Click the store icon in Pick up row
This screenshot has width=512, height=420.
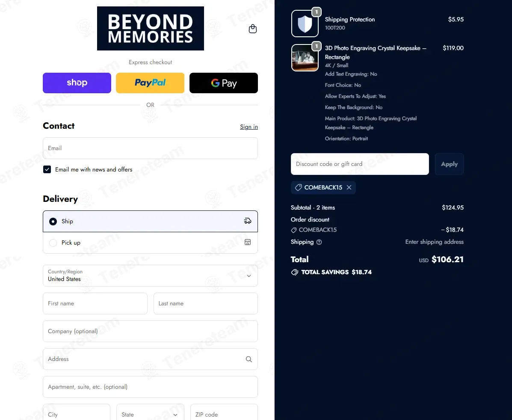click(x=248, y=243)
